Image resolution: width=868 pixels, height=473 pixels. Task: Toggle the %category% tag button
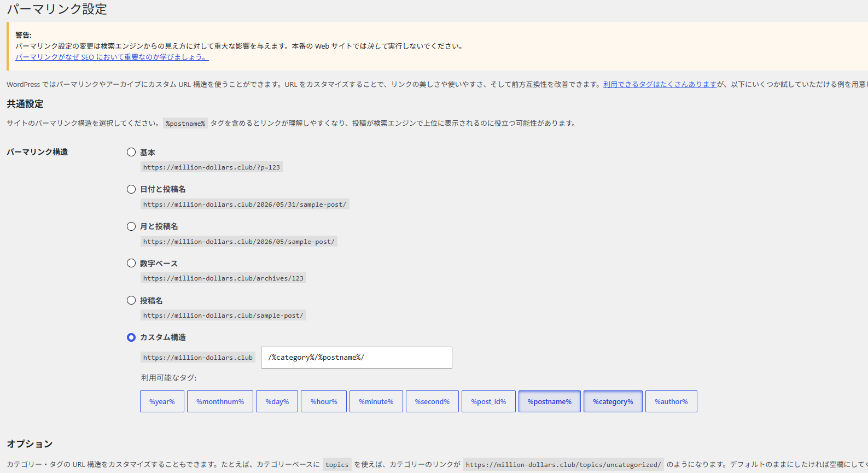[x=613, y=401]
